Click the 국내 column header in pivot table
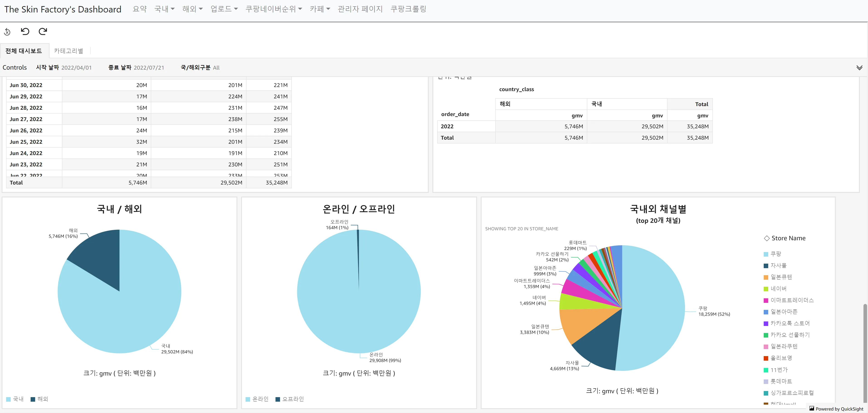 click(x=627, y=104)
